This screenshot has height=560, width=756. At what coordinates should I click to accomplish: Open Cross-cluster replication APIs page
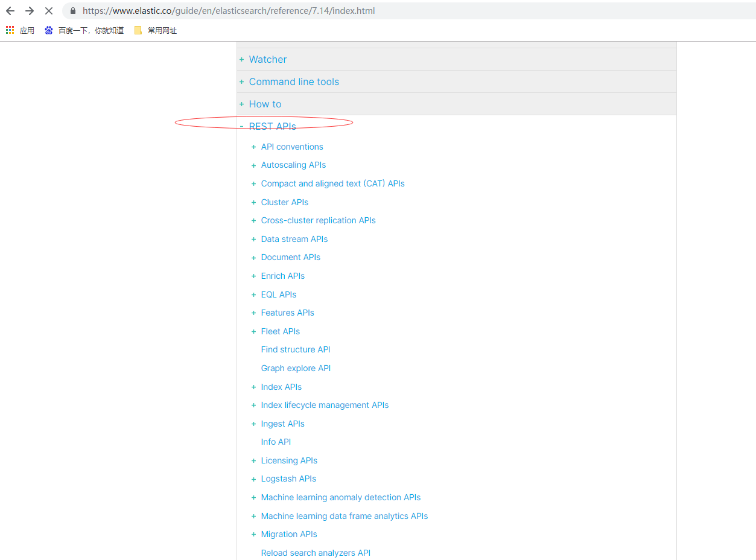[319, 220]
